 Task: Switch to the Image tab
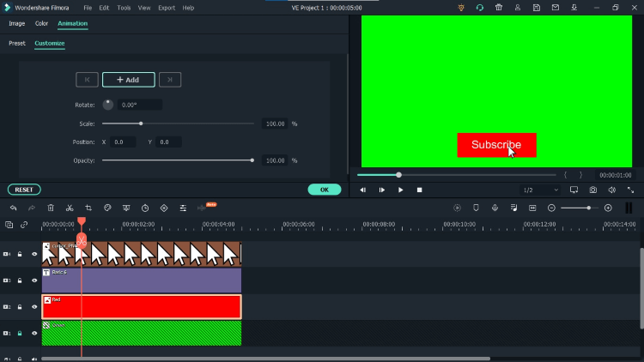pos(17,23)
